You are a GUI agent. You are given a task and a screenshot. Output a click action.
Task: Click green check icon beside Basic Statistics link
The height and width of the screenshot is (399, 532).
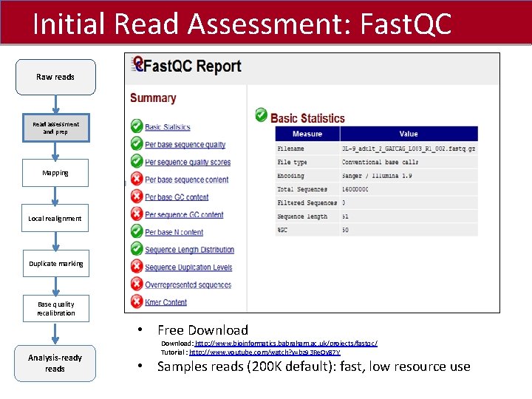[x=137, y=126]
